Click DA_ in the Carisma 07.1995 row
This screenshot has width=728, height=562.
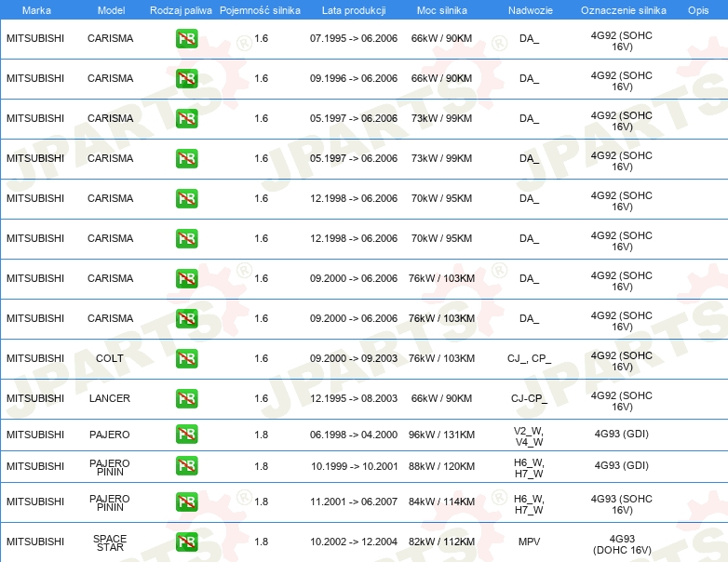tap(529, 38)
